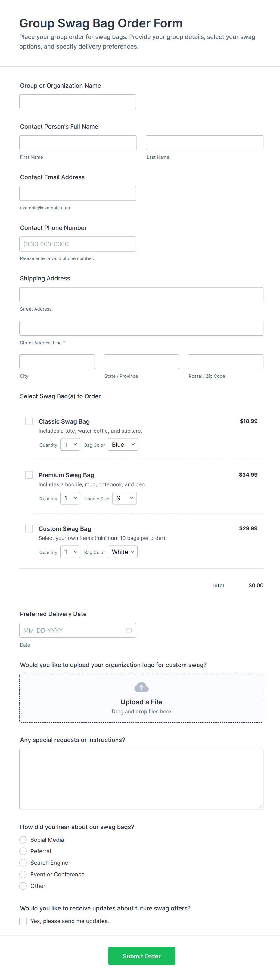Check the Classic Swag Bag checkbox
The height and width of the screenshot is (980, 280).
point(29,421)
